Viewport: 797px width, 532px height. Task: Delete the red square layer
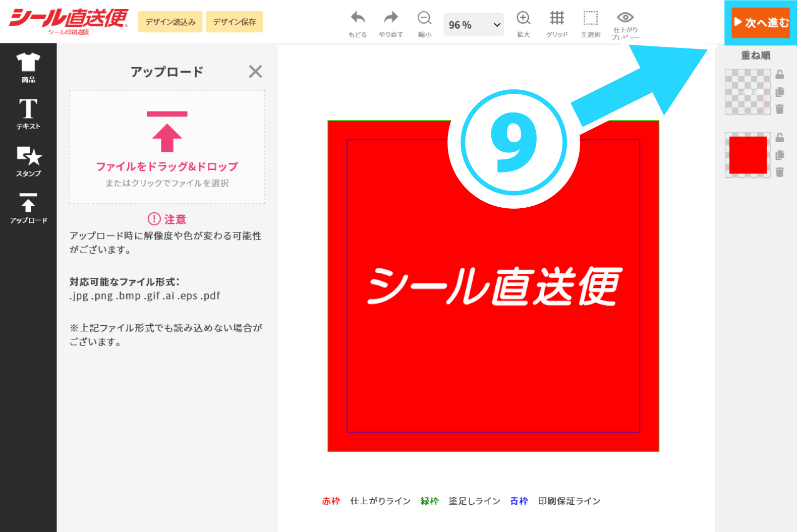click(780, 172)
